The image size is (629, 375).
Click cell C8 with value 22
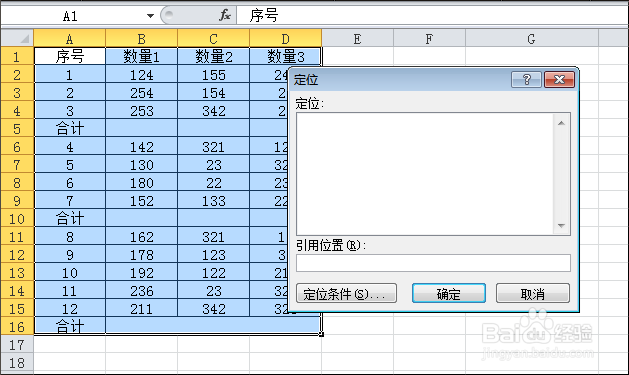213,183
